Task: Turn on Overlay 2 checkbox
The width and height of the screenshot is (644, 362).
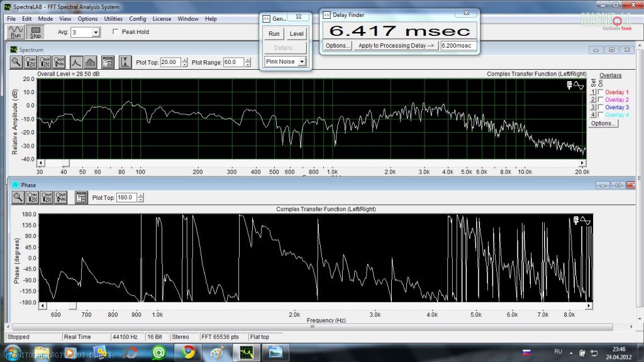Action: [601, 100]
